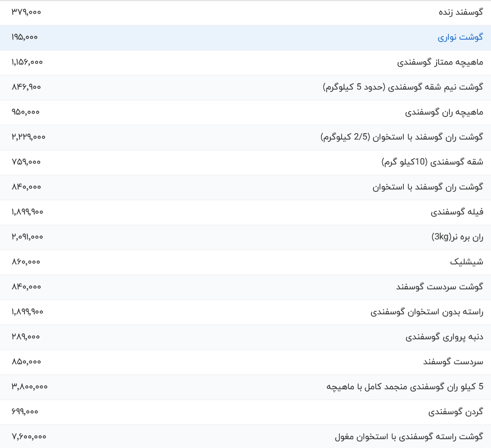
Task: Open the گردن گوسفندی product name
Action: 456,412
